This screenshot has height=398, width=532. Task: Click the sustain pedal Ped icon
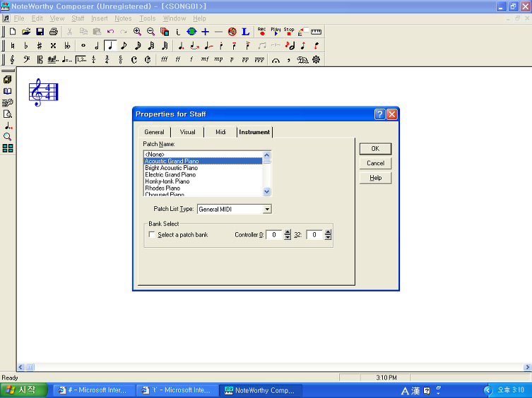click(x=302, y=60)
